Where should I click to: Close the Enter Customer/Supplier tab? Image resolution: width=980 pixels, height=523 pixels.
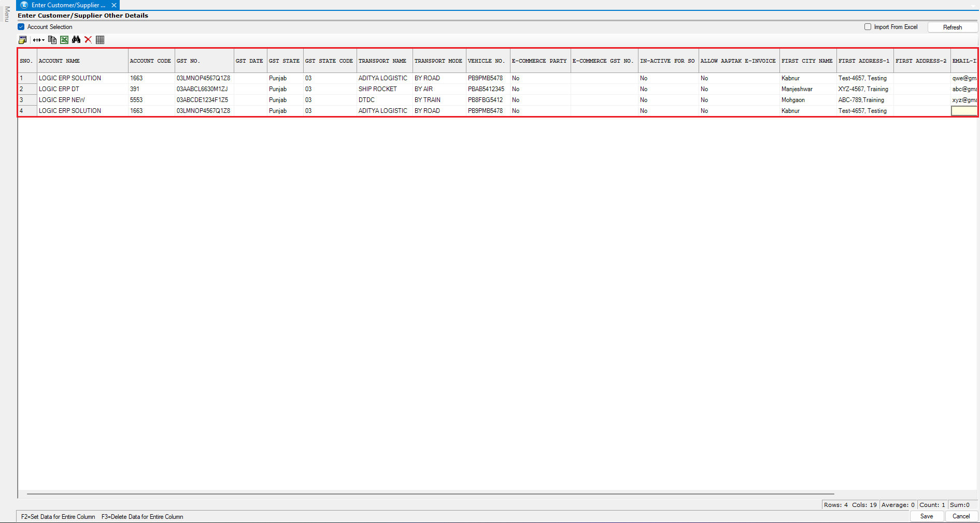click(x=114, y=5)
